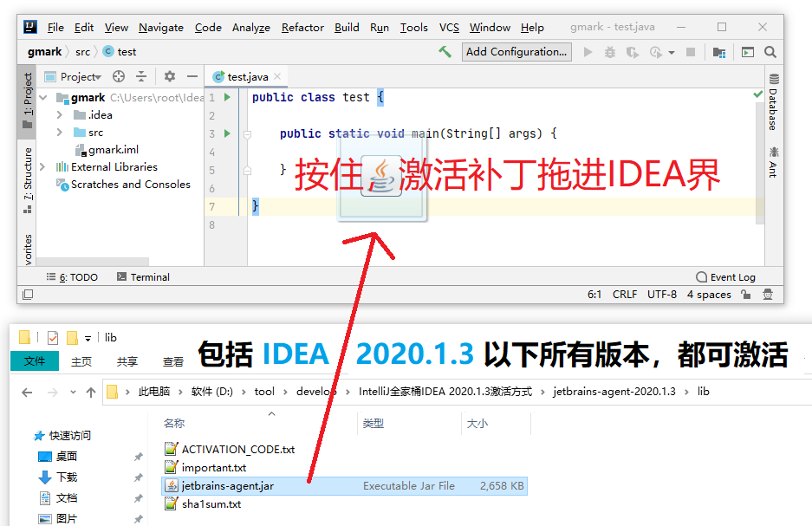Screen dimensions: 812x526
Task: Click tool windows toggle icon at bottom left
Action: (x=28, y=295)
